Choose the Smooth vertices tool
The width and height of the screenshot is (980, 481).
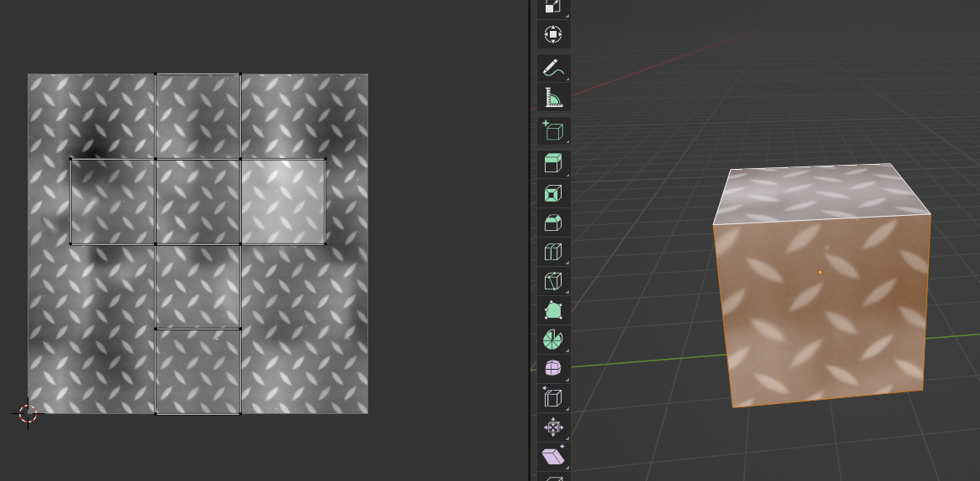[554, 368]
